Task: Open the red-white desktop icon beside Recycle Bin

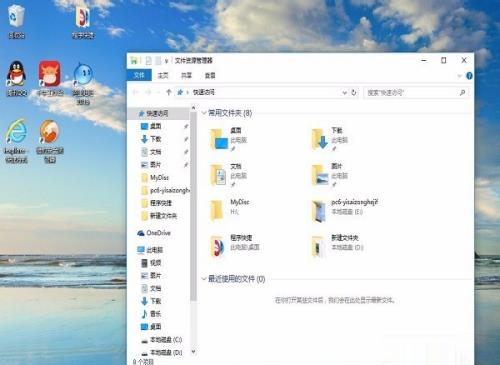Action: tap(83, 22)
